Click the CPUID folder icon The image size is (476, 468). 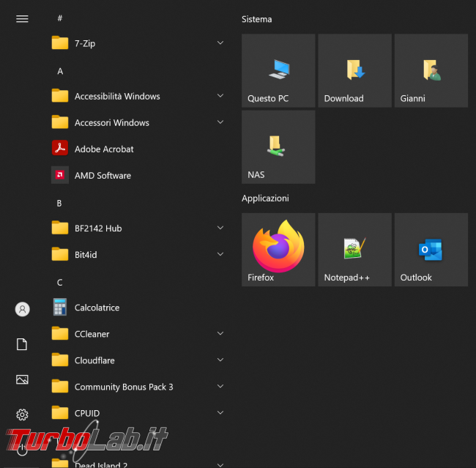point(60,413)
